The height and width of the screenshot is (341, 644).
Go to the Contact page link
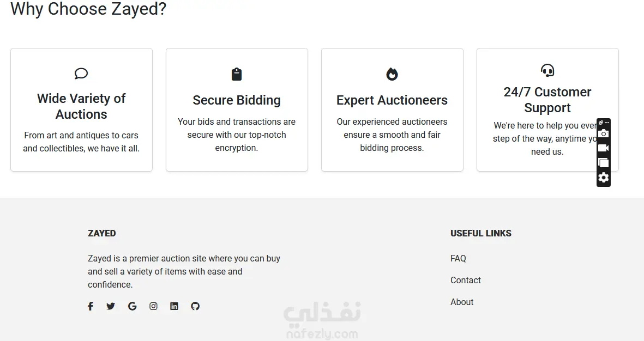(x=465, y=281)
